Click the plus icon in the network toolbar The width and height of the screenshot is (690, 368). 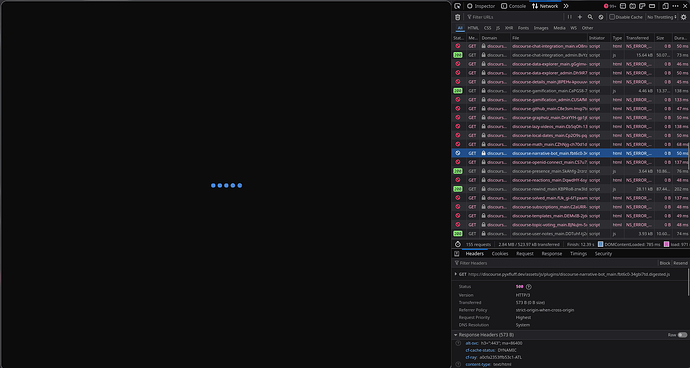(580, 17)
